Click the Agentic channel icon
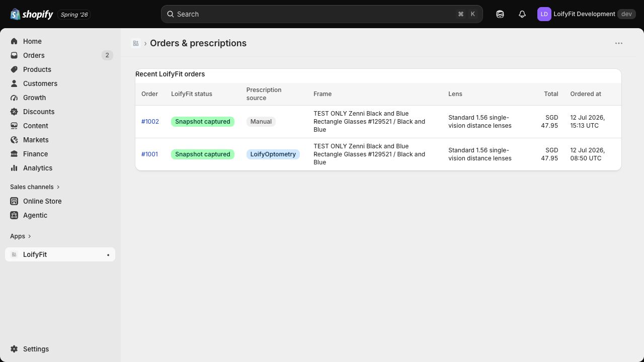 pyautogui.click(x=14, y=215)
